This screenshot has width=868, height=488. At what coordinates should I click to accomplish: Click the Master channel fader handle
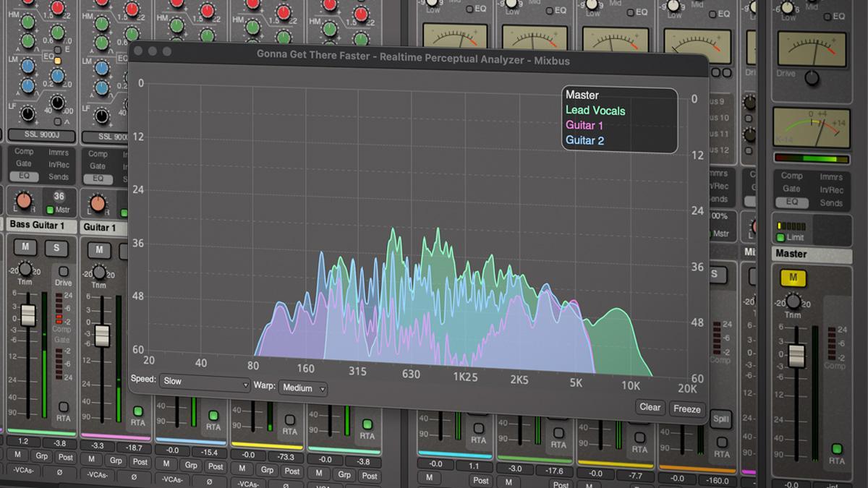point(796,355)
